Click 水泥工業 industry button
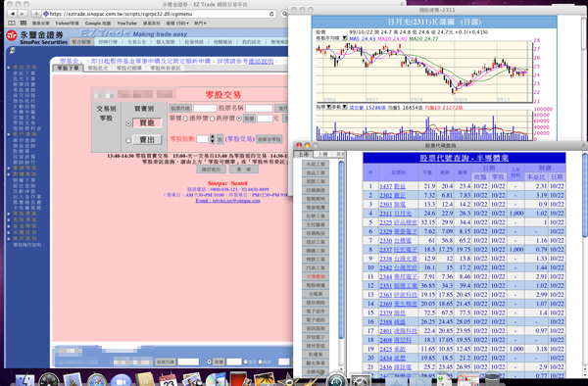The image size is (588, 386). point(316,165)
